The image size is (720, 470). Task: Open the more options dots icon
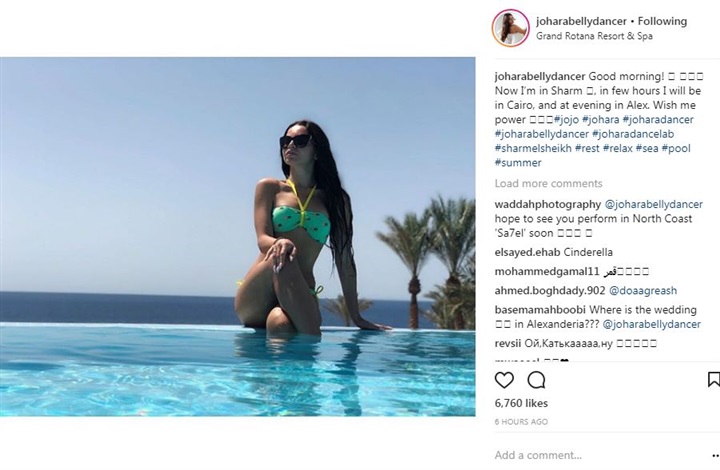715,455
